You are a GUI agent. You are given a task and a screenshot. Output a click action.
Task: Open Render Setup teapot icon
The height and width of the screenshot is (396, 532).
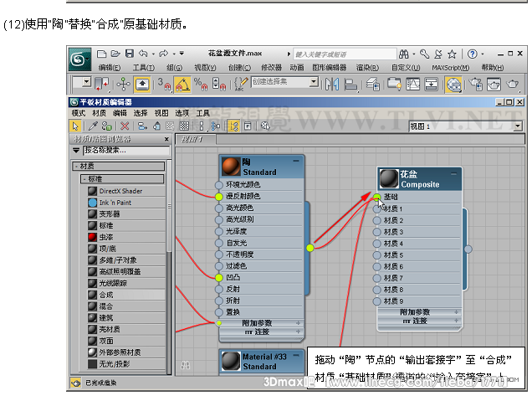click(x=476, y=84)
